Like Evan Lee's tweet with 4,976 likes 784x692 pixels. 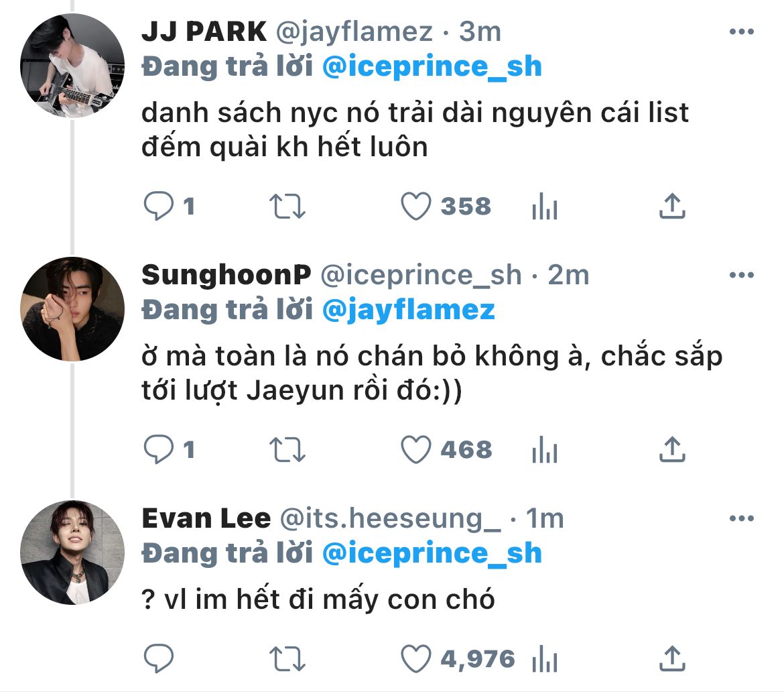tap(415, 658)
